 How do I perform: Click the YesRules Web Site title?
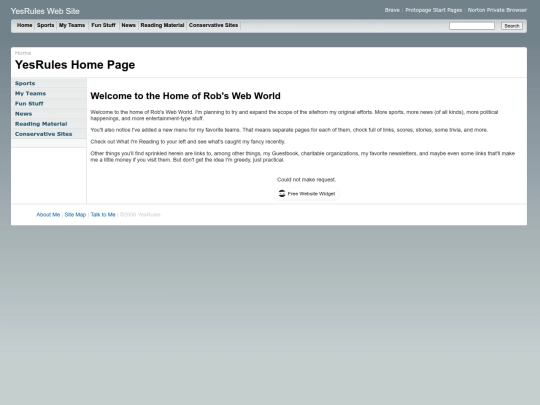45,11
